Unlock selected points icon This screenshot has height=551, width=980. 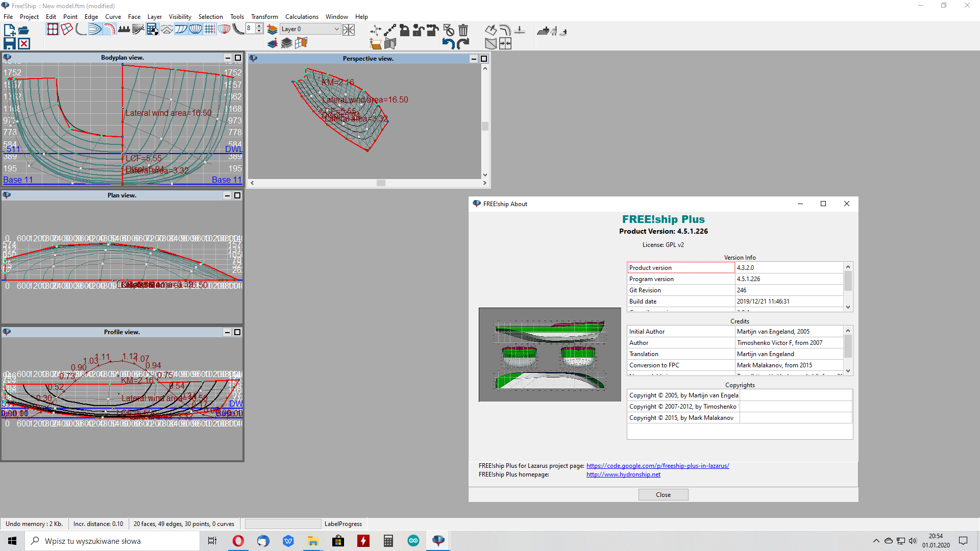click(419, 30)
